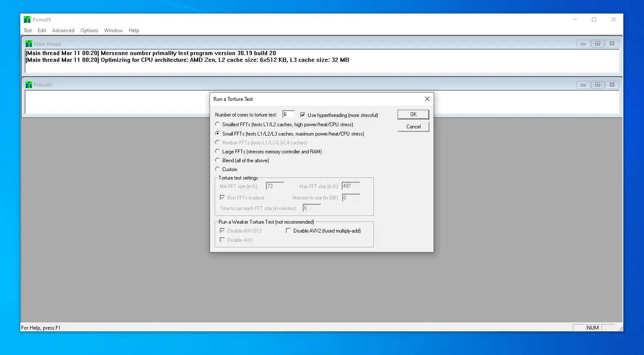The height and width of the screenshot is (355, 644).
Task: Click 'For Help, press F1' status text
Action: click(x=41, y=328)
